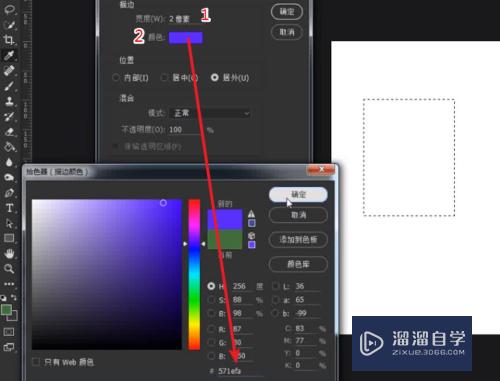Screen dimensions: 500x381
Task: Enable the Only Web Colors checkbox
Action: pyautogui.click(x=36, y=362)
